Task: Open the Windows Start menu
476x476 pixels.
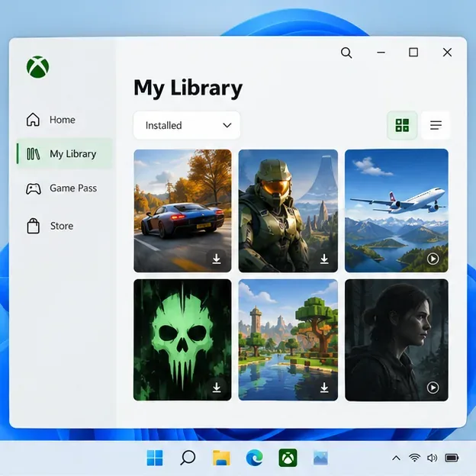Action: [155, 458]
